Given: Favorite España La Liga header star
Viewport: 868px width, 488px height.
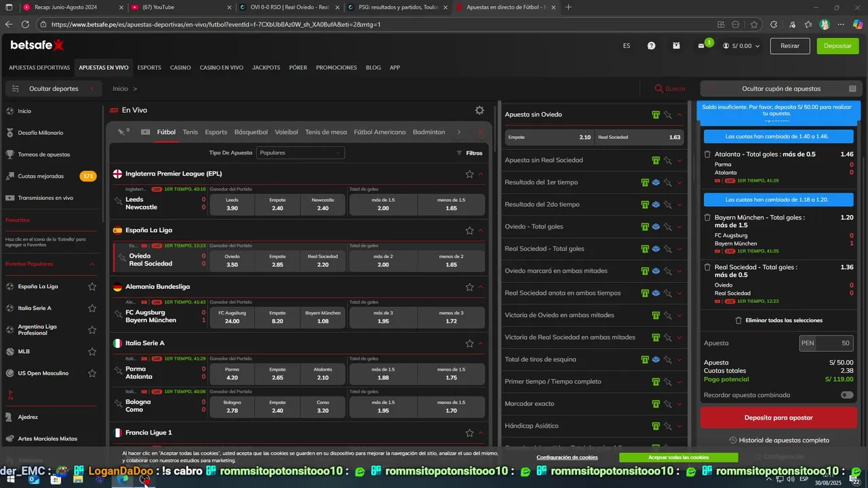Looking at the screenshot, I should (469, 230).
